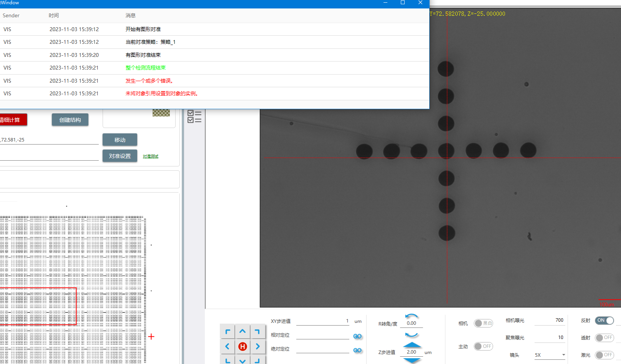Select green log row 整个检测流程结束

click(214, 68)
